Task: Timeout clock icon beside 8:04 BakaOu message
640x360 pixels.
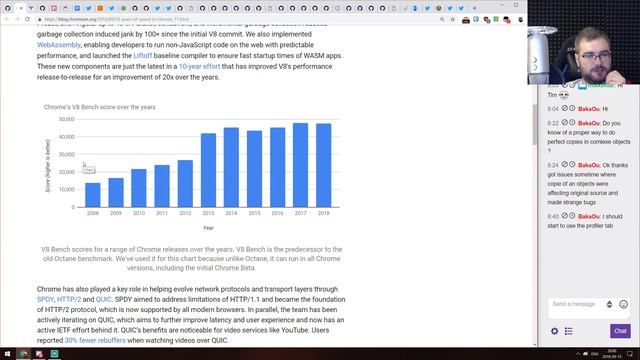Action: tap(572, 108)
